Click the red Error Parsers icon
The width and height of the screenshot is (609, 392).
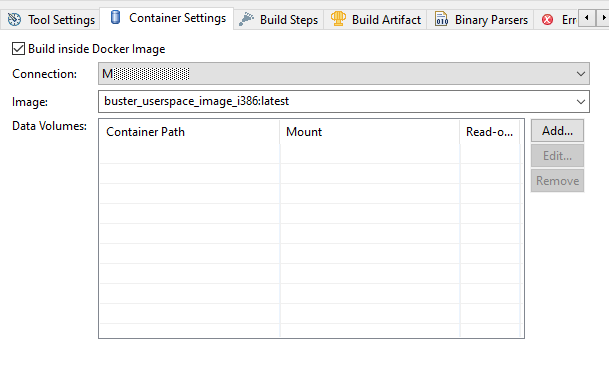(x=547, y=19)
